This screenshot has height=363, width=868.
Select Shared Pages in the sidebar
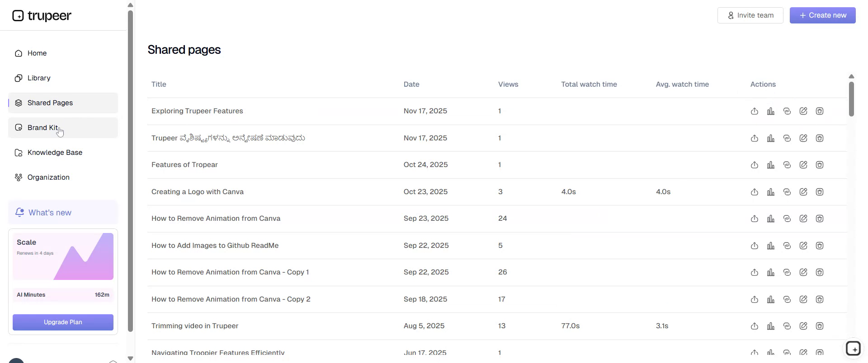coord(63,103)
